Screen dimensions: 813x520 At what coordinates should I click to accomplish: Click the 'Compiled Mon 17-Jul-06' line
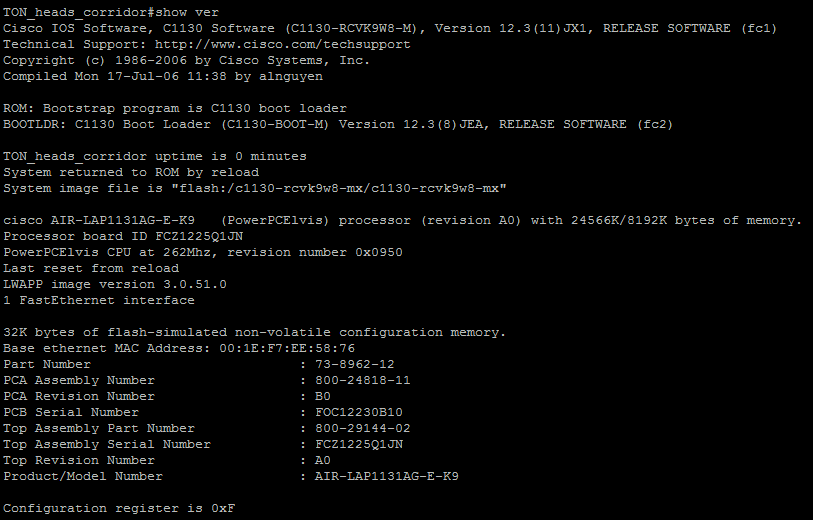tap(163, 76)
